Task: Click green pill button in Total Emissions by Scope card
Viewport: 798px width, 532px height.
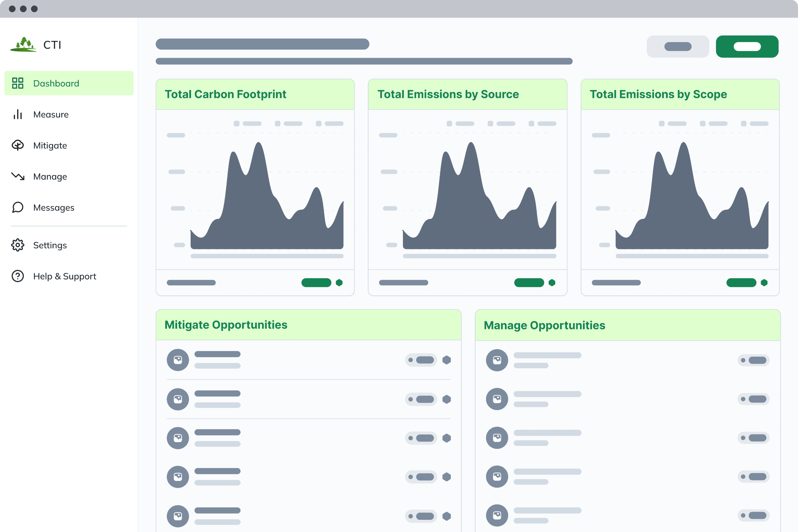Action: pyautogui.click(x=741, y=283)
